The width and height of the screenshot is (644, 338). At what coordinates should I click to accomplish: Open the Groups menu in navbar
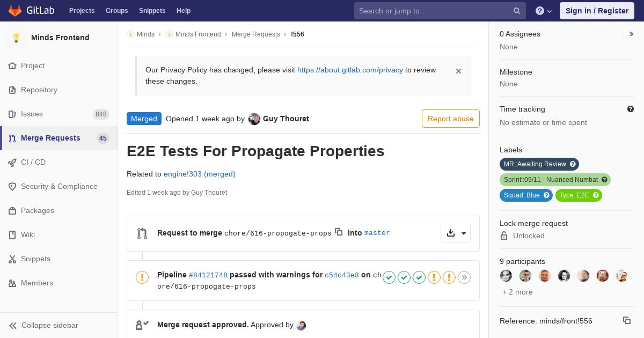(x=116, y=11)
